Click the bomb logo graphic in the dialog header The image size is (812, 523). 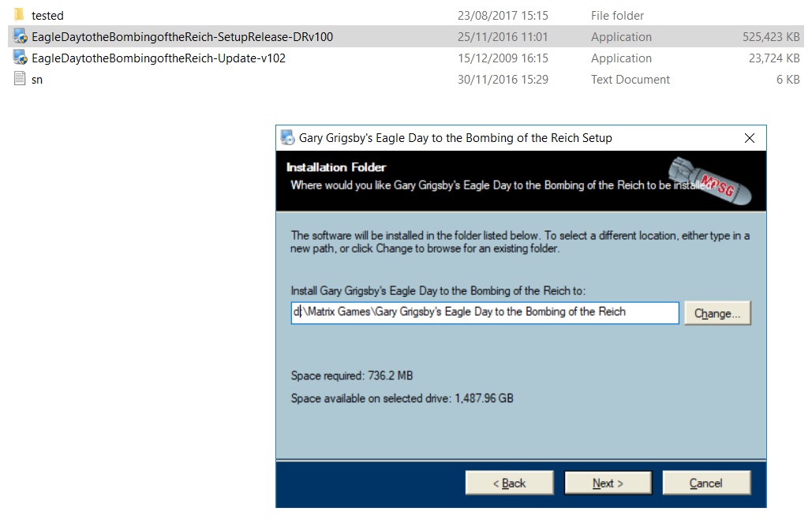[x=709, y=181]
